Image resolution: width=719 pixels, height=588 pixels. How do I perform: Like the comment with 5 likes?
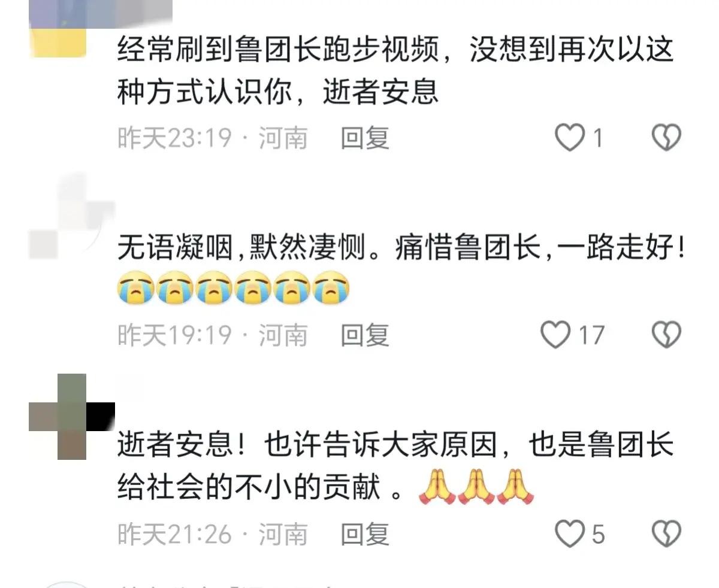click(x=569, y=534)
